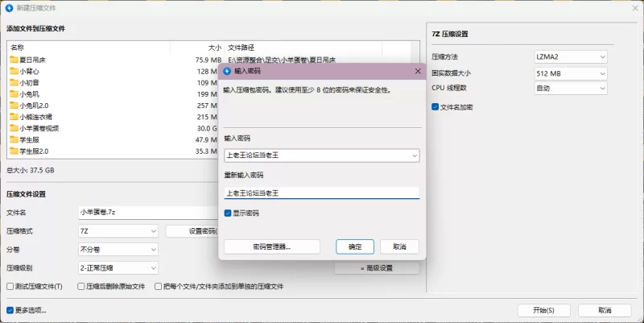Click the 小背心 folder icon

point(14,71)
